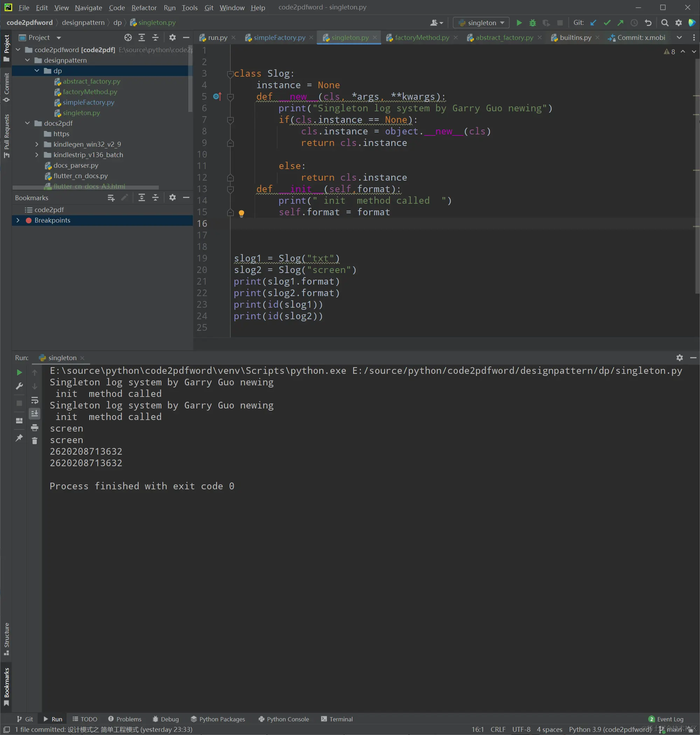Toggle pin tab icon in Run panel
Viewport: 700px width, 735px height.
pos(19,437)
